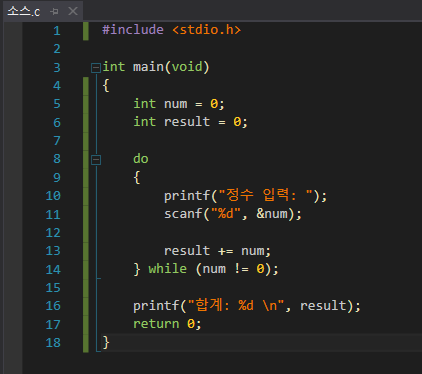Click 'main' in the function declaration

[x=148, y=67]
